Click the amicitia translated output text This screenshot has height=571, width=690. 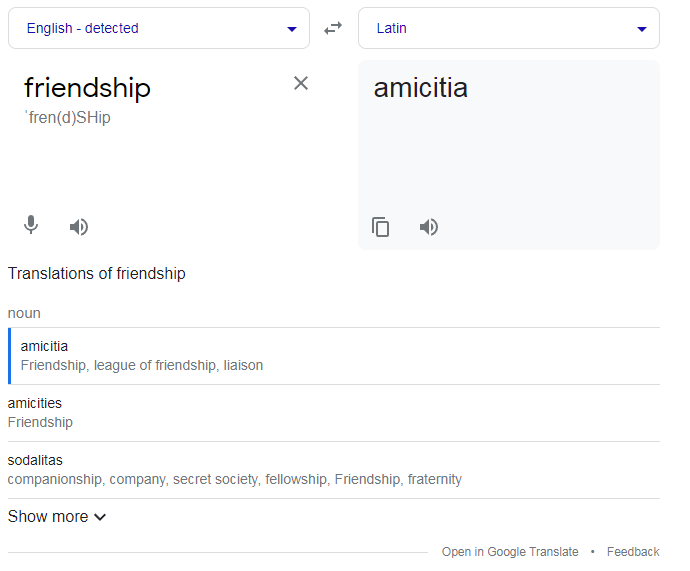pyautogui.click(x=420, y=88)
